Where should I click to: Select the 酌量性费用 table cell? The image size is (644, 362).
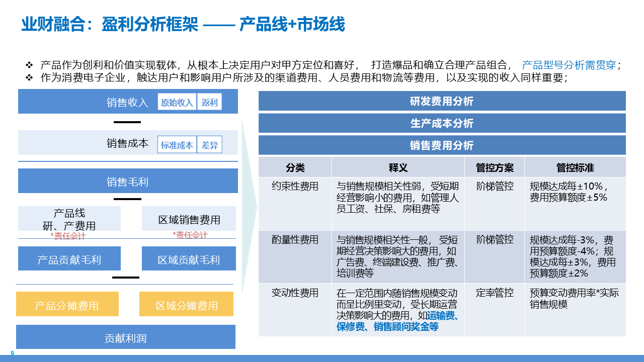click(x=295, y=257)
